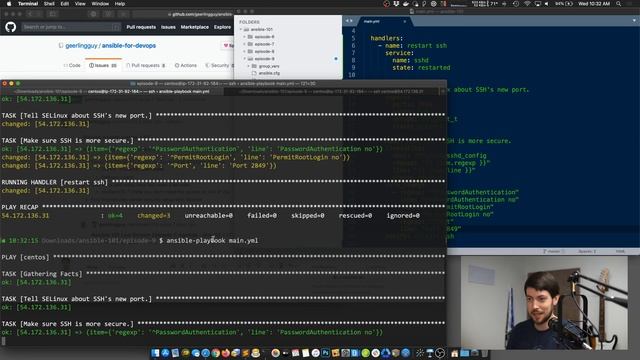The height and width of the screenshot is (360, 640).
Task: Open Calendar from the dock
Action: pos(295,353)
